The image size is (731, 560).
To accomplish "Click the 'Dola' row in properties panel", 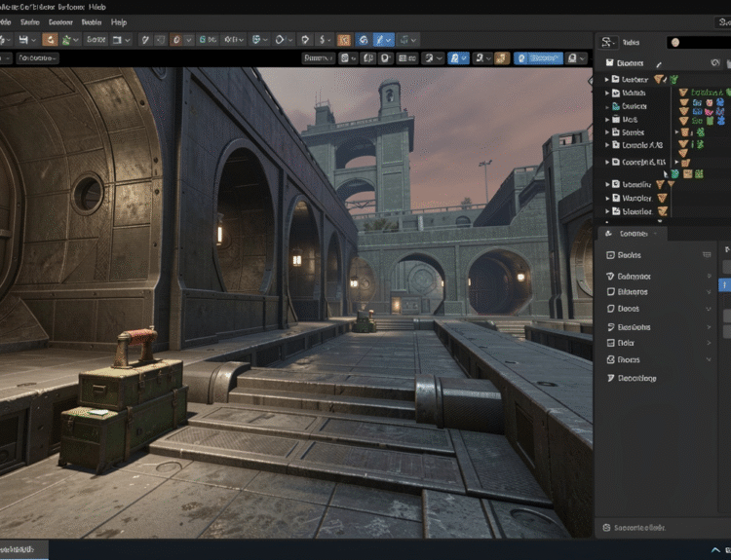I will pyautogui.click(x=626, y=343).
